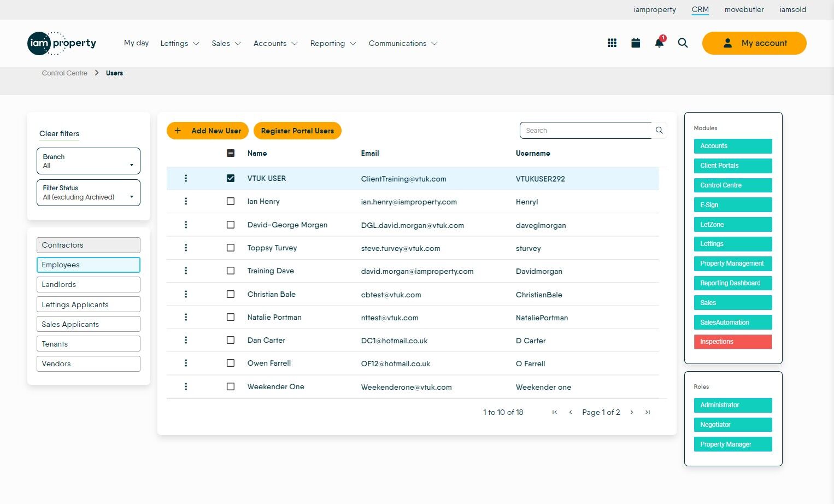Focus the user Search field

585,130
